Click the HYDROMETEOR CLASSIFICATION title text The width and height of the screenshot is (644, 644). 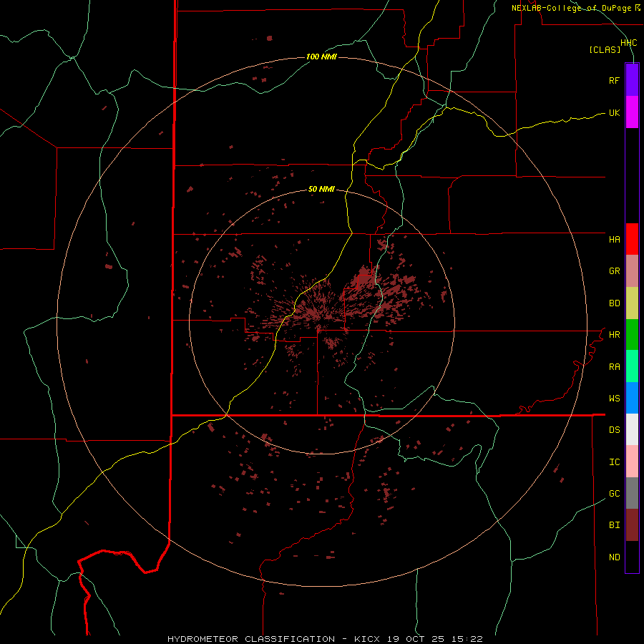tap(251, 639)
